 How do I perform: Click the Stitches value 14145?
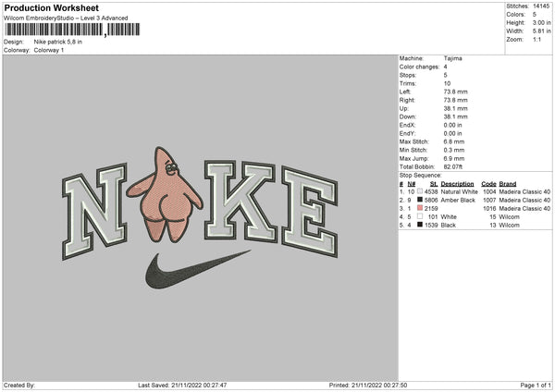tap(541, 6)
